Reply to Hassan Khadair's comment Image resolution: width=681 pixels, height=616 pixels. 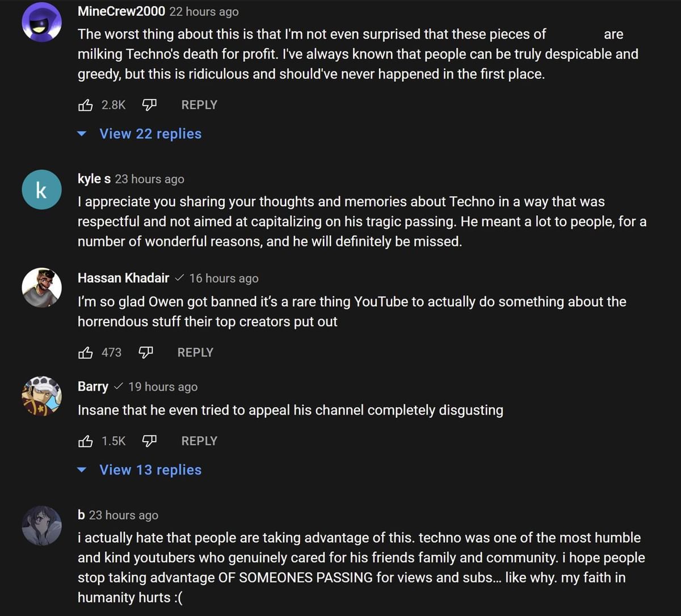195,352
